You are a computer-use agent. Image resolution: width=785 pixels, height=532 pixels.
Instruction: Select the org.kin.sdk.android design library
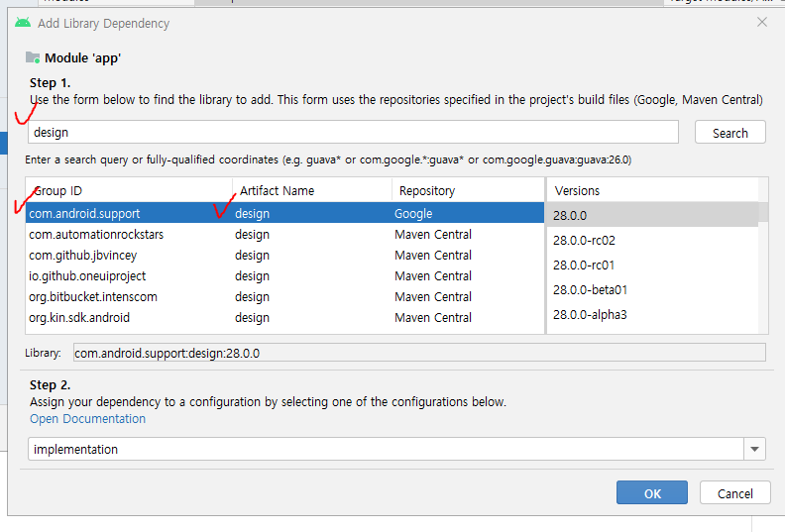(x=284, y=317)
